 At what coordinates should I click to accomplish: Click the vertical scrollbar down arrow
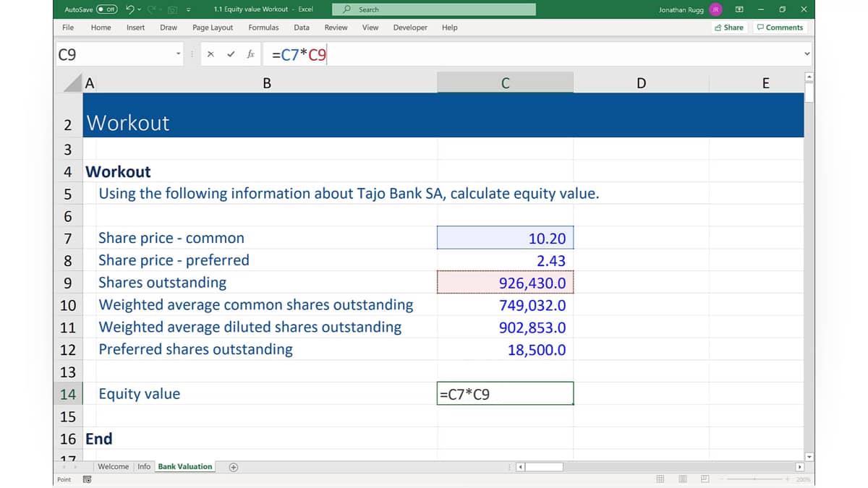point(809,456)
